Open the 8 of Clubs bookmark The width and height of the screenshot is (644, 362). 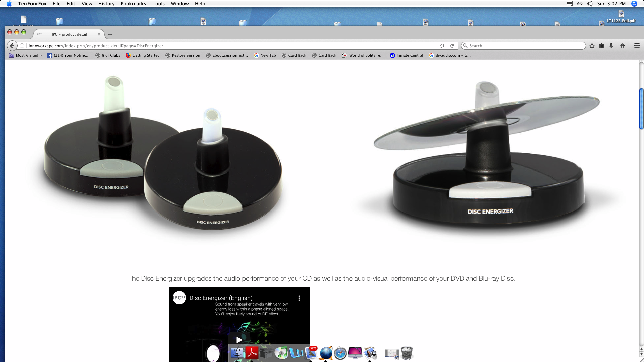(x=108, y=55)
